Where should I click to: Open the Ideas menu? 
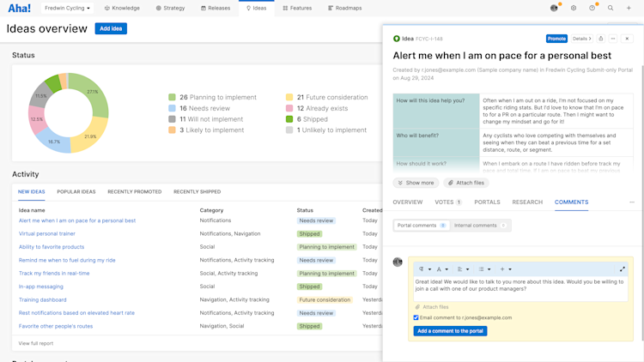(256, 8)
